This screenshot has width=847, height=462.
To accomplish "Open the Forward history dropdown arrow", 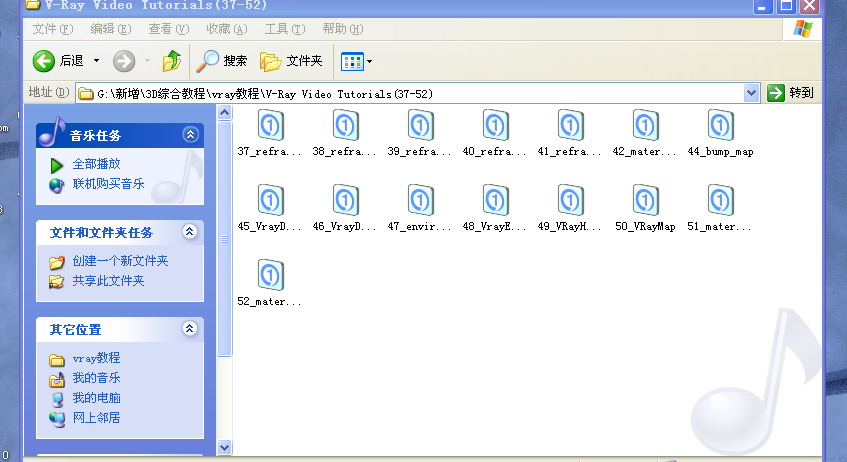I will click(147, 61).
